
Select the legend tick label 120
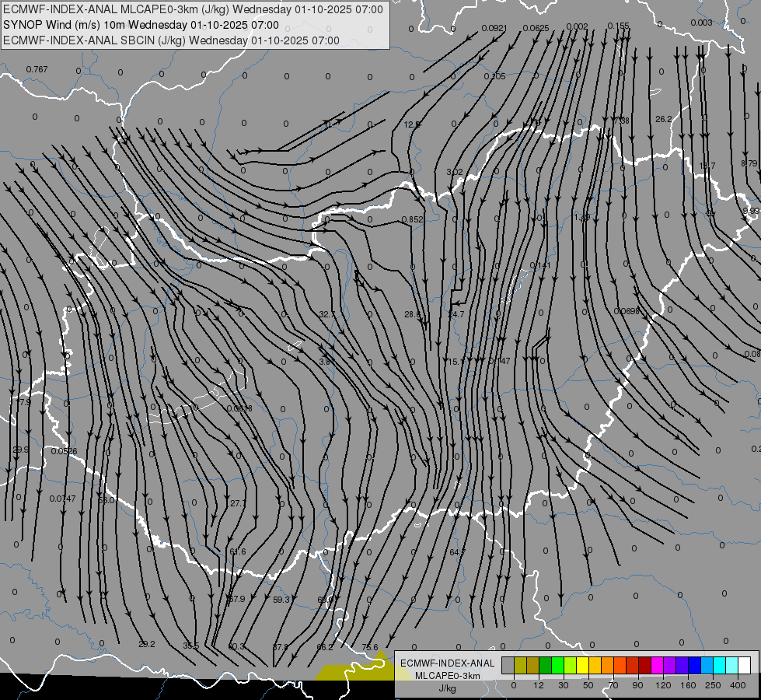tap(663, 685)
